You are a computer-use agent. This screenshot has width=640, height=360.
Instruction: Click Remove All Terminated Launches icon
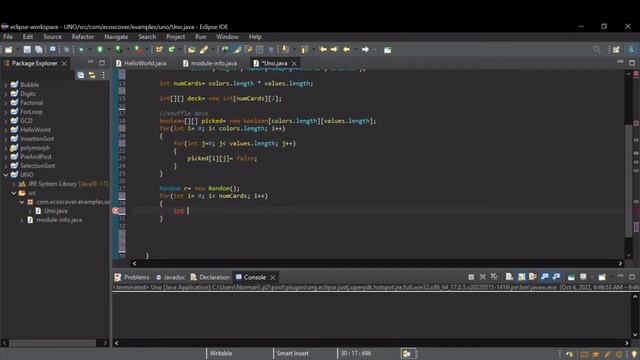[494, 277]
